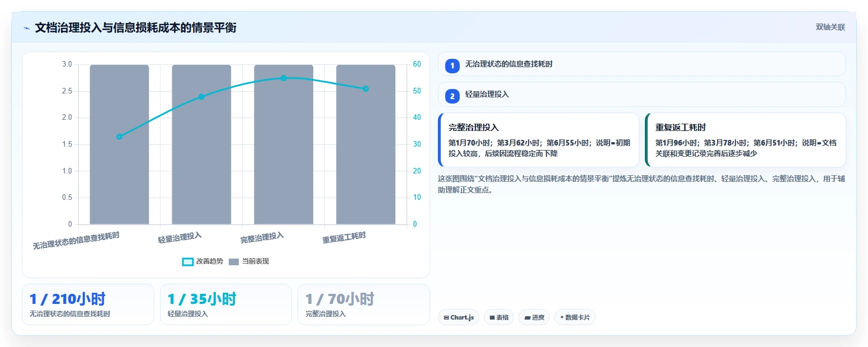868x347 pixels.
Task: Select list item 2 轻量治理投入
Action: coord(641,94)
